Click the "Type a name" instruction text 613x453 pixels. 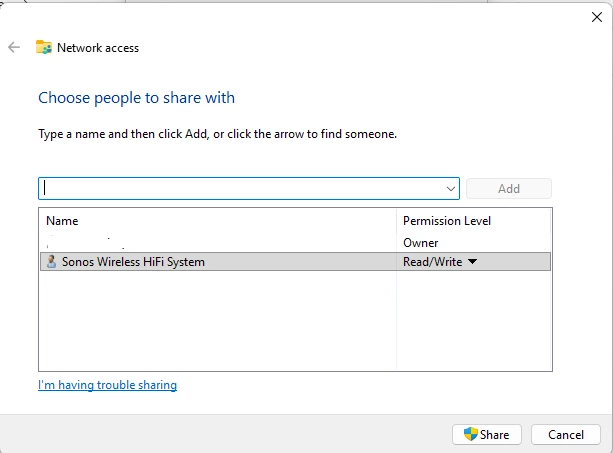(217, 133)
